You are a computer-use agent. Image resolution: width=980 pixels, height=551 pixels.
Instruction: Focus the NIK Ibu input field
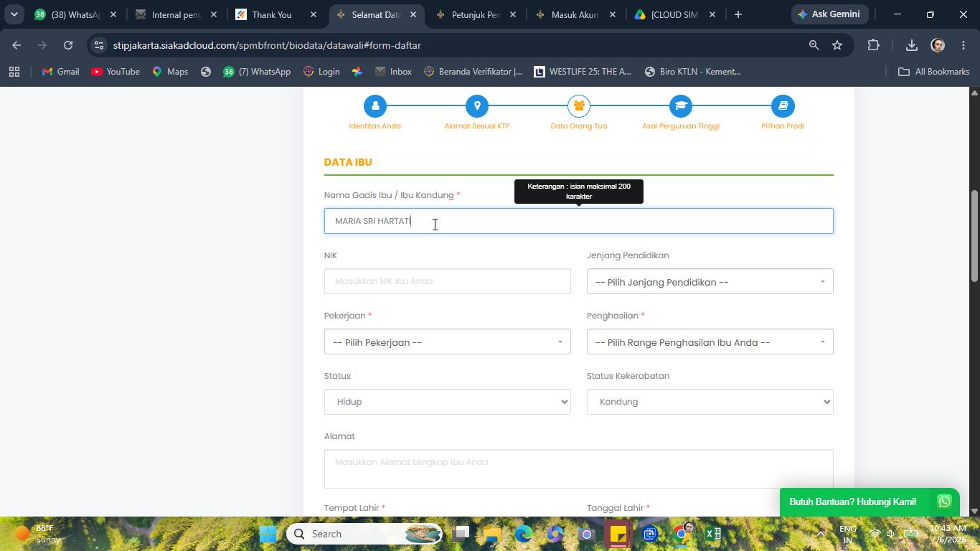click(x=447, y=281)
